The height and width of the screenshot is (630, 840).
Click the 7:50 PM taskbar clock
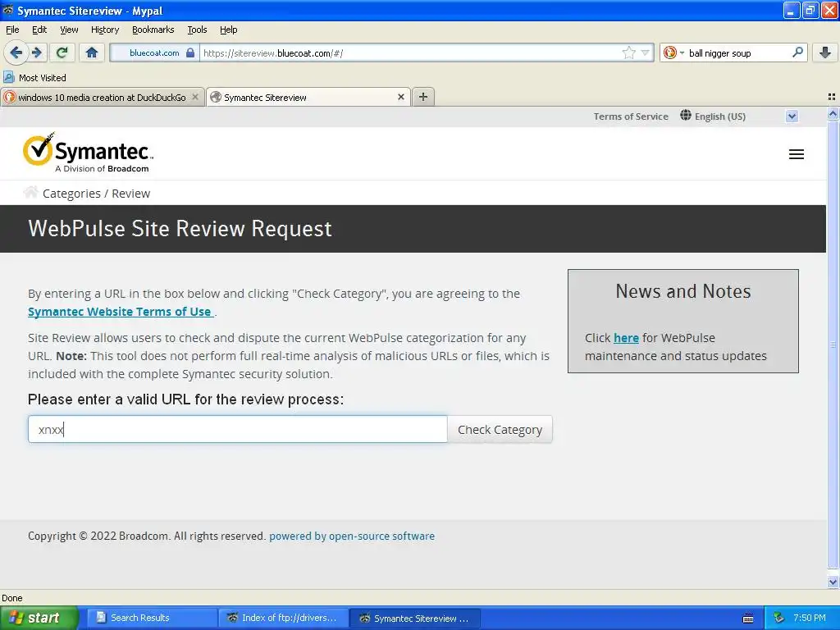coord(810,618)
